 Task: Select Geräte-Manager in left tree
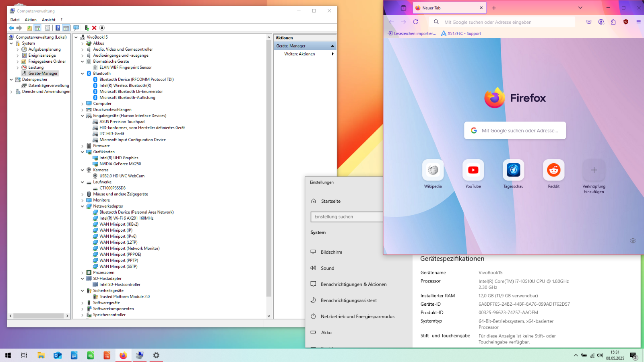(x=43, y=74)
